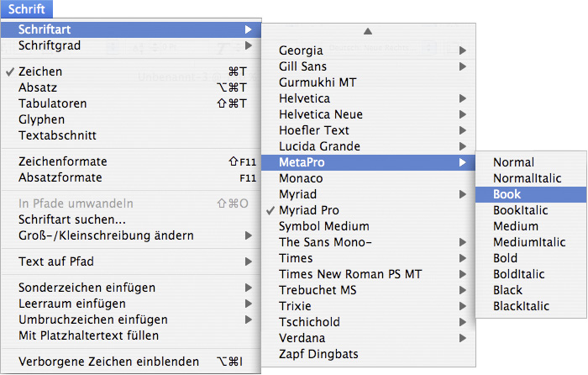The image size is (588, 375).
Task: Choose Mit Platzhaltertext füllen
Action: tap(131, 335)
